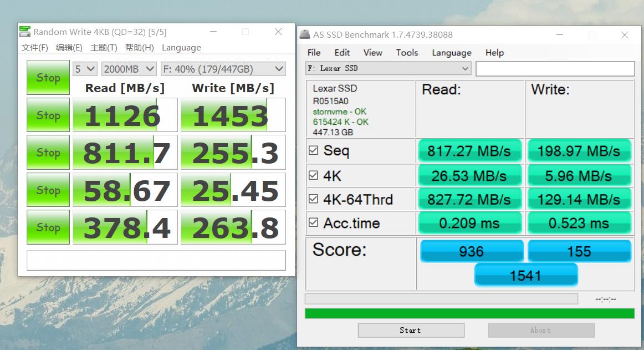
Task: Click the Abort button in AS SSD Benchmark
Action: (541, 330)
